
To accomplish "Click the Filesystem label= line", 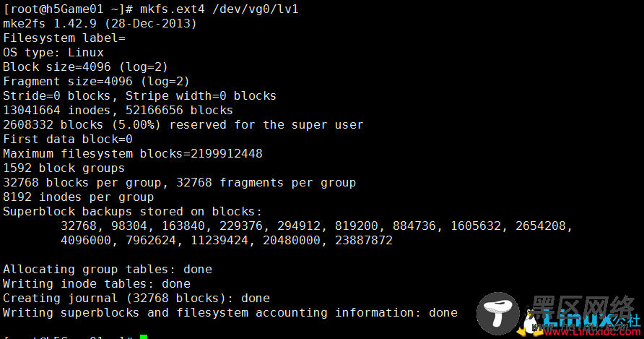I will pyautogui.click(x=64, y=38).
